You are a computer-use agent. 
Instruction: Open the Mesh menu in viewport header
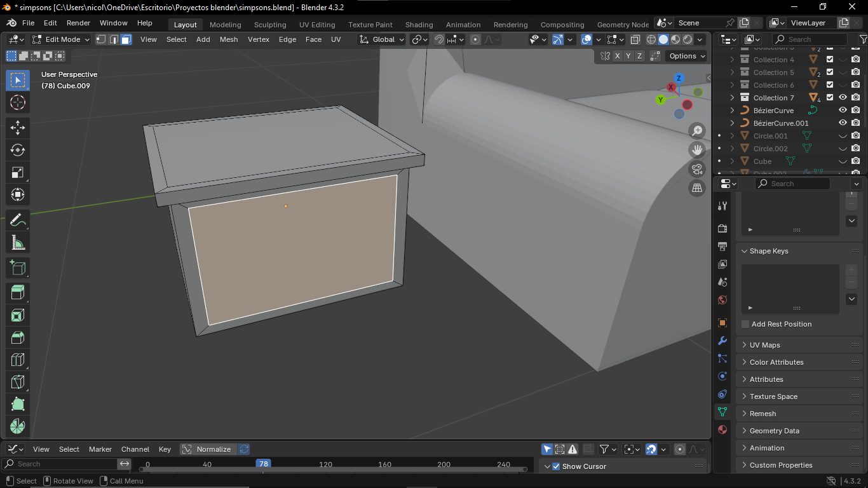click(229, 39)
